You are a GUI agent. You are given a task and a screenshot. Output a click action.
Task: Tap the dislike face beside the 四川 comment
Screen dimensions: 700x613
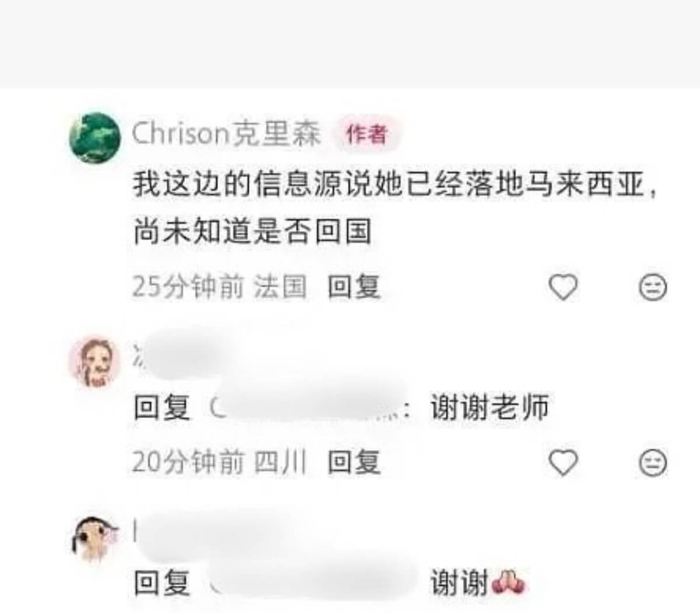(653, 463)
